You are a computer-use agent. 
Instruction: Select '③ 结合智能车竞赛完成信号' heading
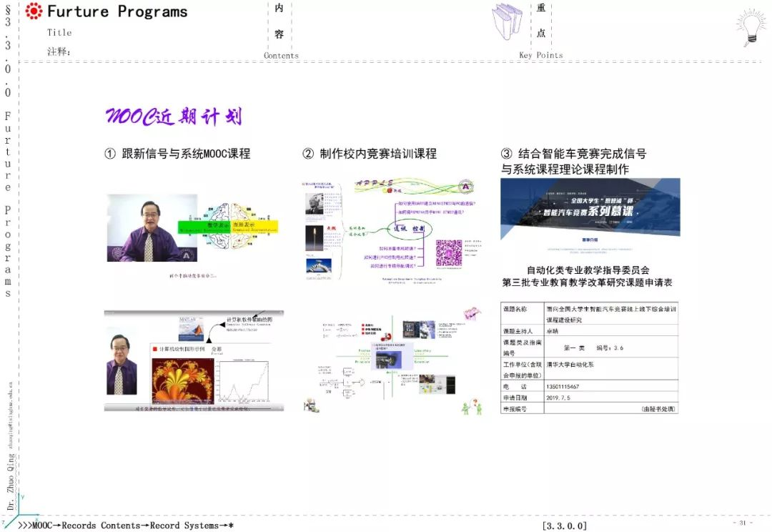[573, 154]
